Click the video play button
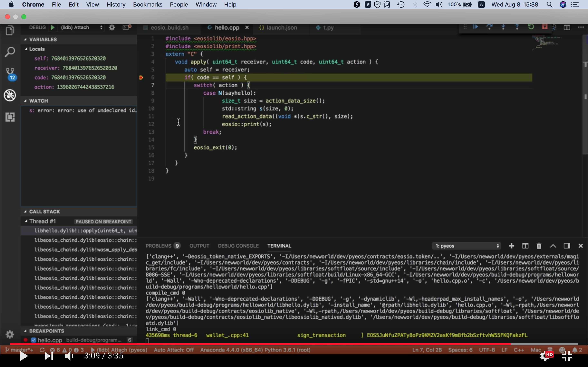The height and width of the screenshot is (367, 588). [23, 356]
